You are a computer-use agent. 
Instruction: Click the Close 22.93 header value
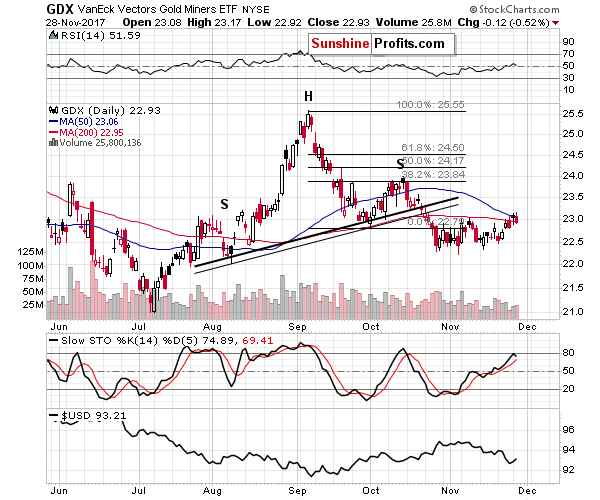pos(338,23)
